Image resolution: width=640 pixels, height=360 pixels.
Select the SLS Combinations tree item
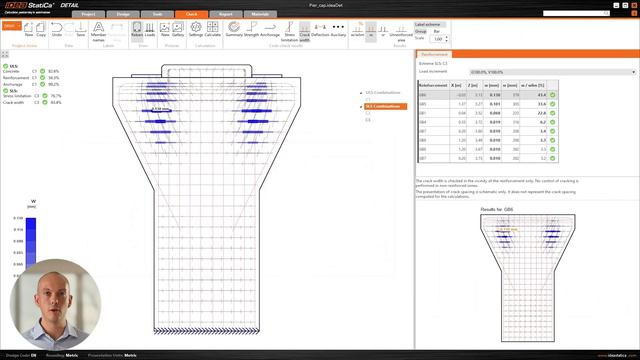point(386,107)
